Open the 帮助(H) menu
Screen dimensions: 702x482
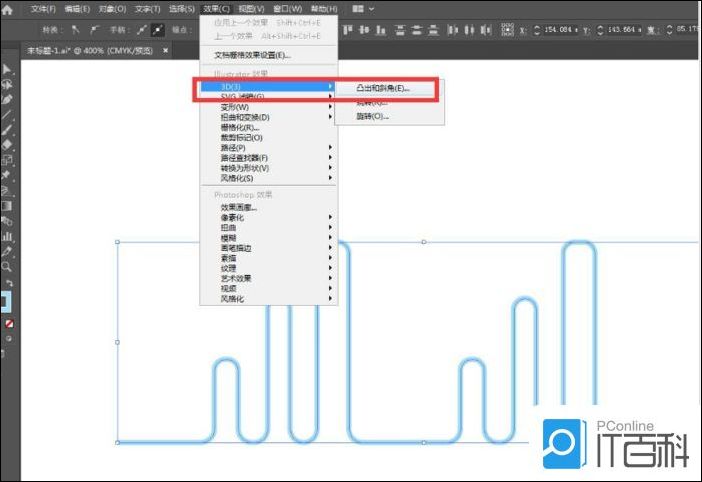[x=324, y=9]
